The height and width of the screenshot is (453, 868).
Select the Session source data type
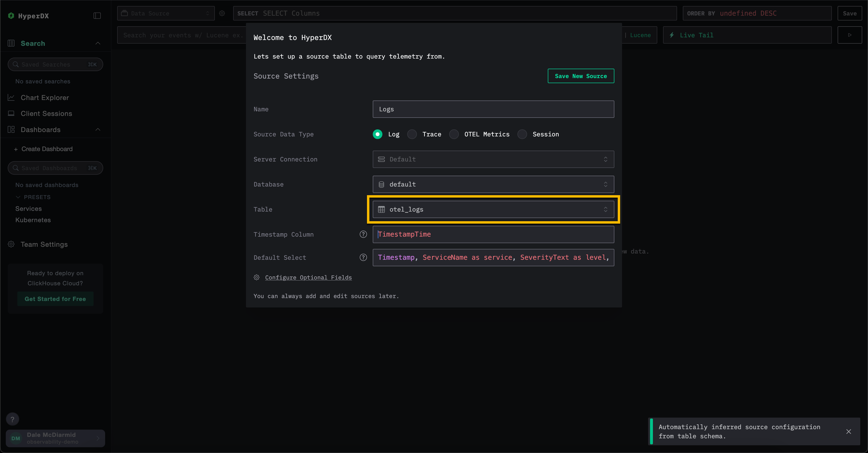(x=522, y=134)
